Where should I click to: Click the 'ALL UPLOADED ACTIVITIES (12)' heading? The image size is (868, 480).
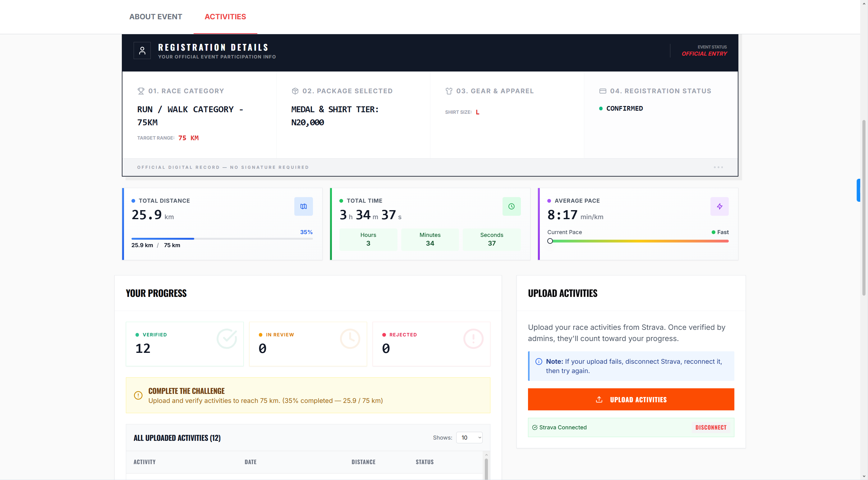tap(177, 438)
